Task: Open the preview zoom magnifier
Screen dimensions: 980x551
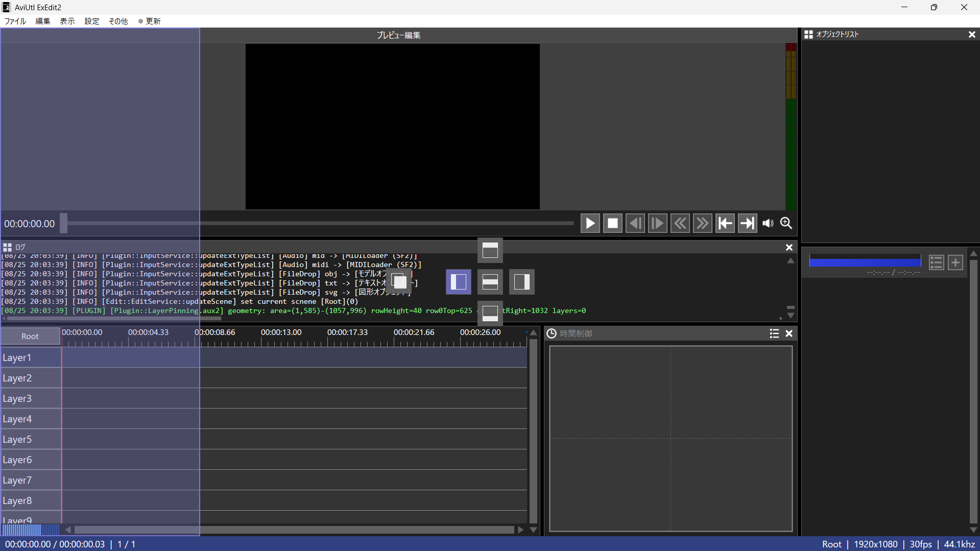Action: tap(786, 223)
